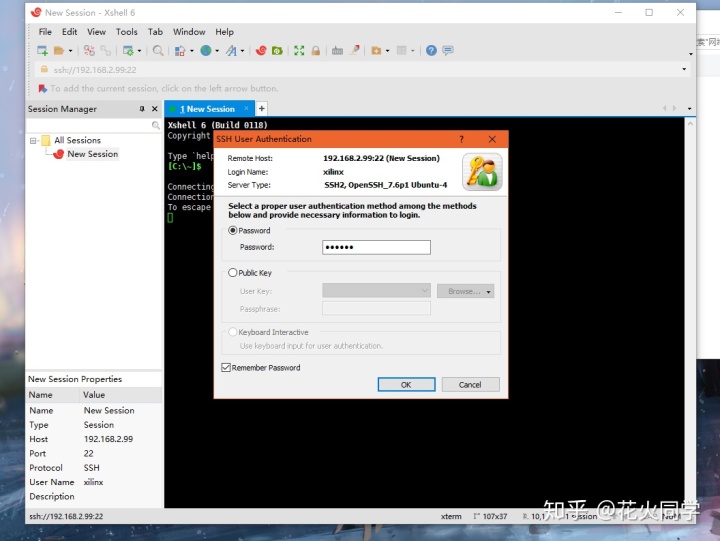The image size is (720, 541).
Task: Click the Name column header in properties
Action: point(53,395)
